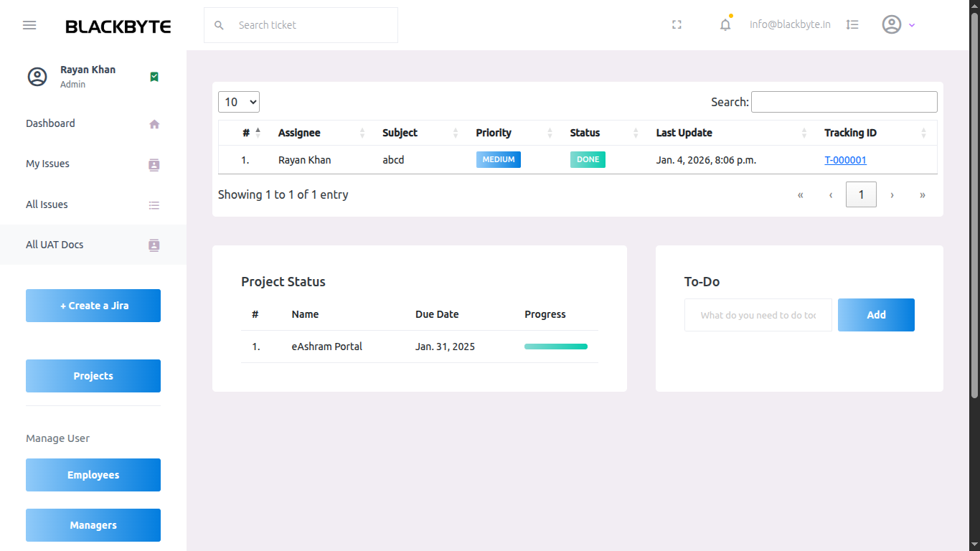This screenshot has height=551, width=980.
Task: Open the notifications bell
Action: pyautogui.click(x=725, y=24)
